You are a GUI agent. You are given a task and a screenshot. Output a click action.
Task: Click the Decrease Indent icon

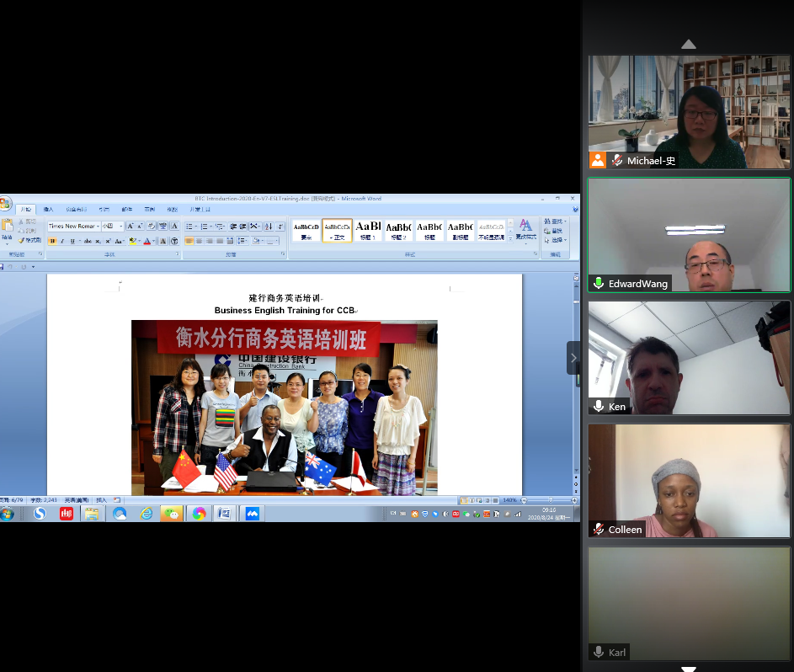tap(233, 227)
